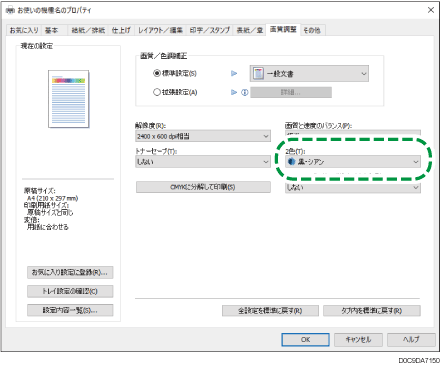Open the 画質と速度のバランス dropdown

[x=353, y=133]
